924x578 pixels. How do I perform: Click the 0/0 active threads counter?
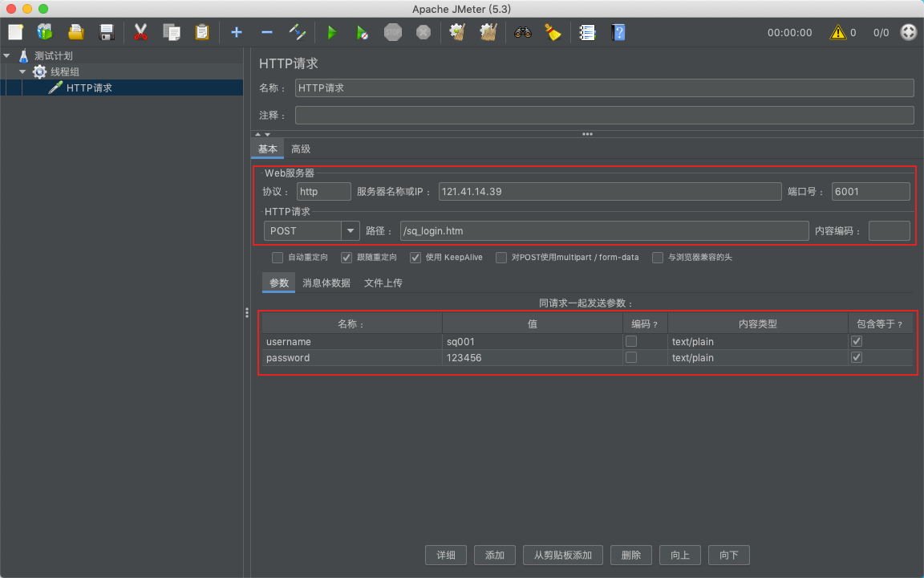(881, 32)
